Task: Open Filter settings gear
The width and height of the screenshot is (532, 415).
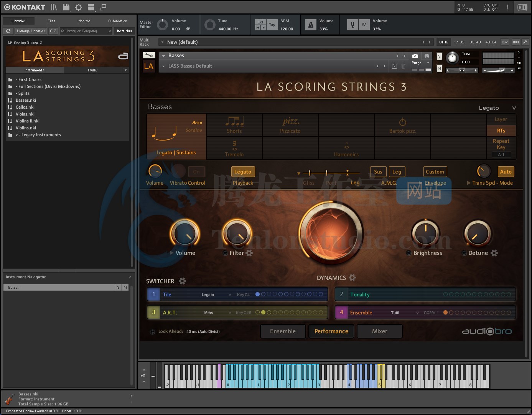Action: (249, 253)
